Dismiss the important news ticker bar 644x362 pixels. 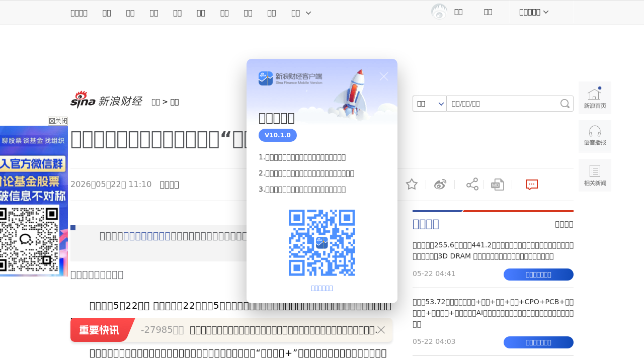coord(381,330)
